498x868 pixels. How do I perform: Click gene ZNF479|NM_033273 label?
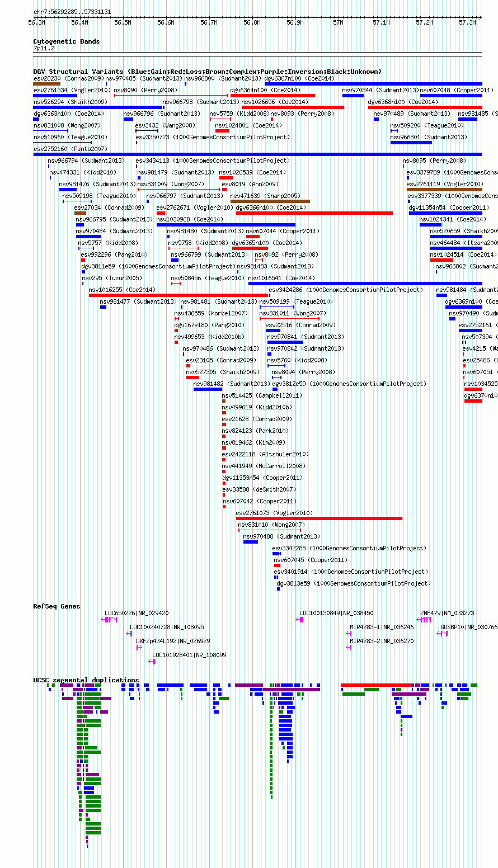(x=447, y=613)
